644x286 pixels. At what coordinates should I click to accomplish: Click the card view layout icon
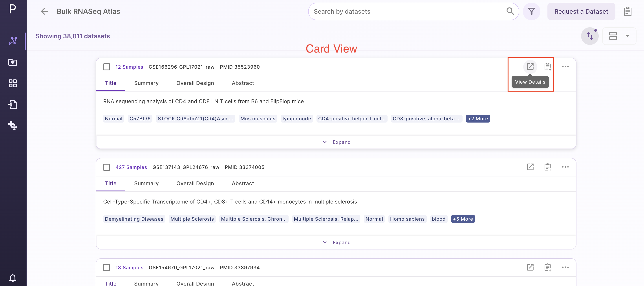[x=613, y=36]
